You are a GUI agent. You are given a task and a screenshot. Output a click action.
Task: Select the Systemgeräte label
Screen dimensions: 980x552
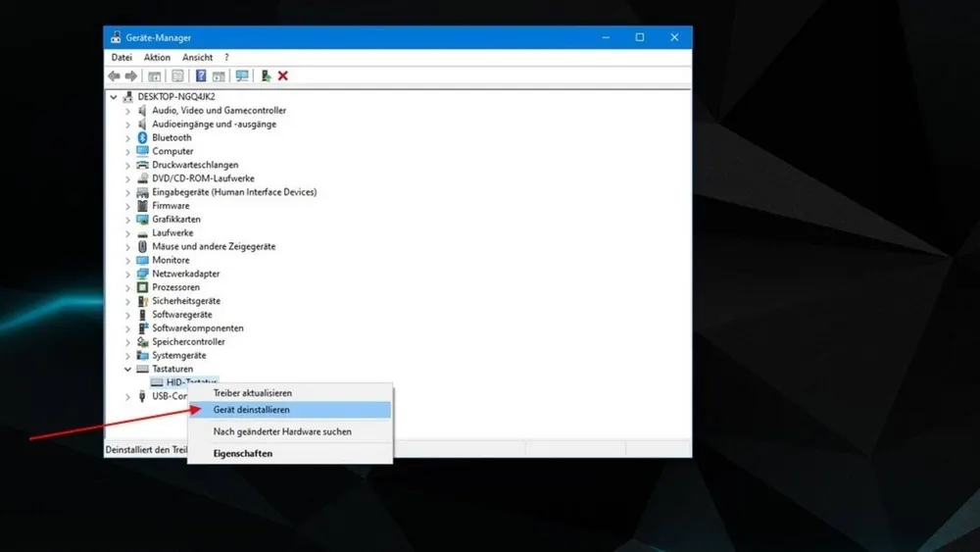pyautogui.click(x=178, y=356)
